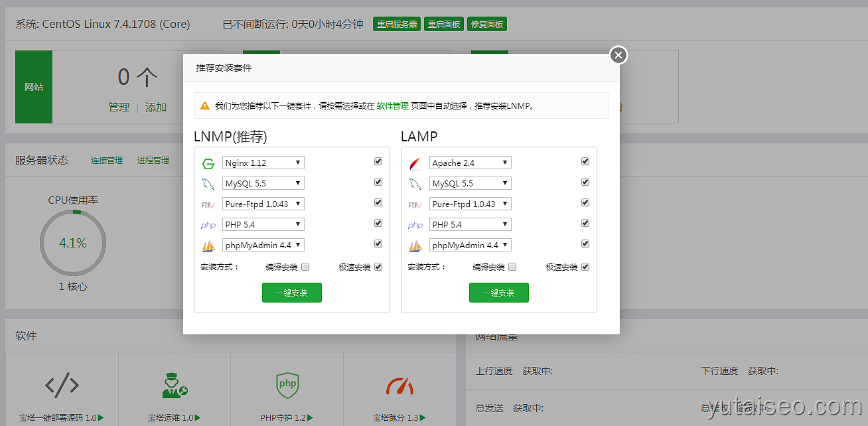Click the 0 个 website count
This screenshot has width=868, height=426.
[x=137, y=78]
